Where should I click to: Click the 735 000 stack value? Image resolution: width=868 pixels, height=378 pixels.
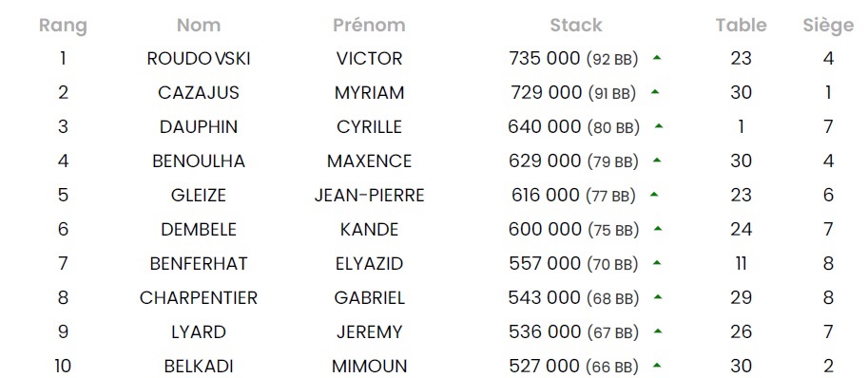(x=545, y=58)
